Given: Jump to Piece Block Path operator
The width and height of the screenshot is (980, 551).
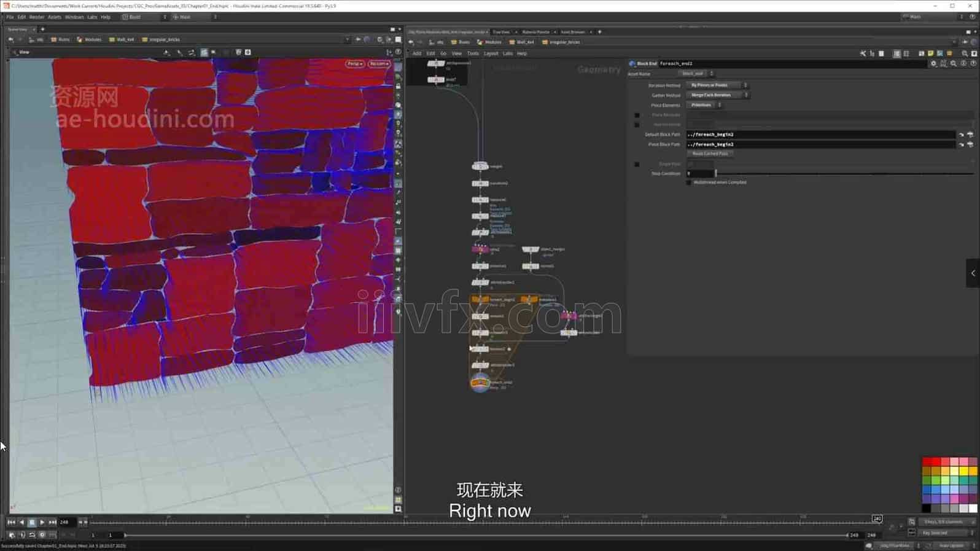Looking at the screenshot, I should tap(962, 144).
